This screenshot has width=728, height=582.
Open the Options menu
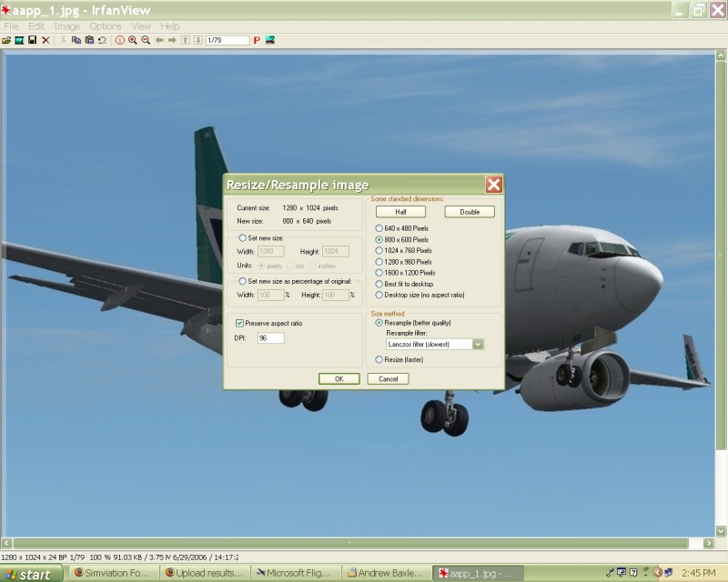(106, 26)
